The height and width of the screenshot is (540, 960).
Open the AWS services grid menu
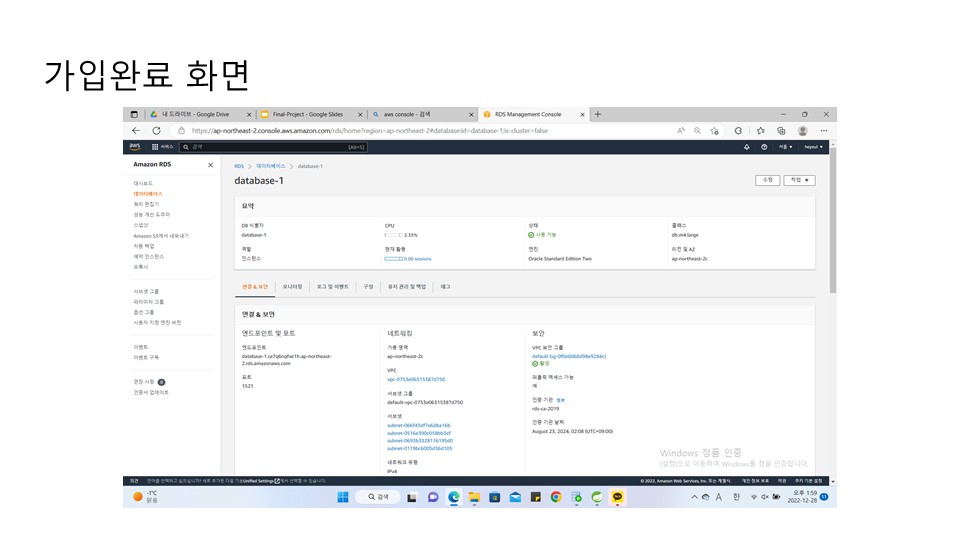pyautogui.click(x=162, y=147)
